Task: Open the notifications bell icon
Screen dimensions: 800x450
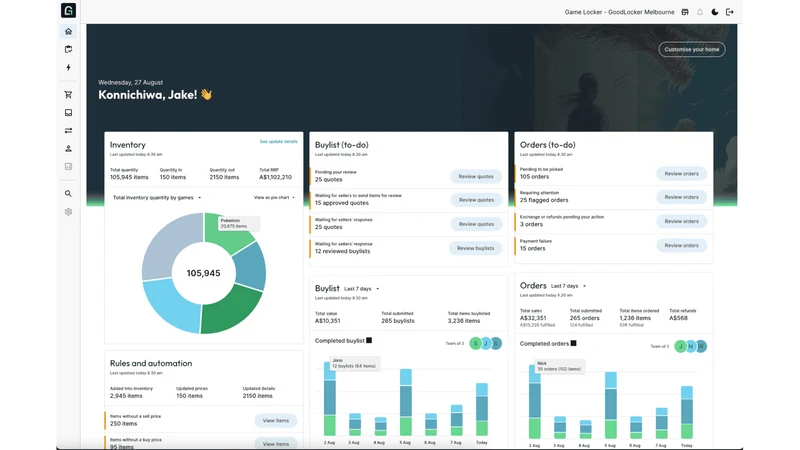Action: [700, 12]
